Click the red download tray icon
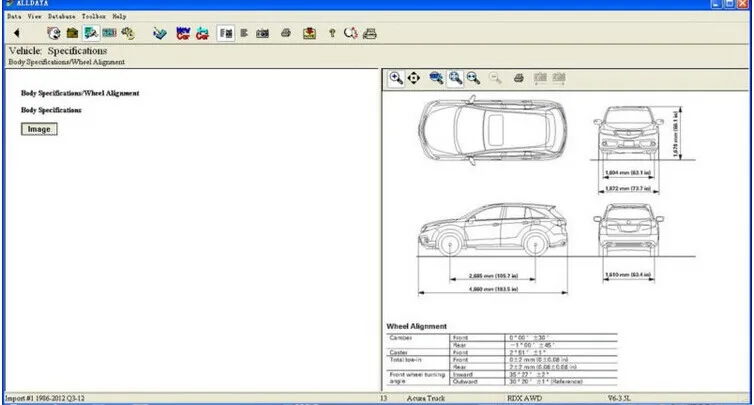 [x=310, y=33]
